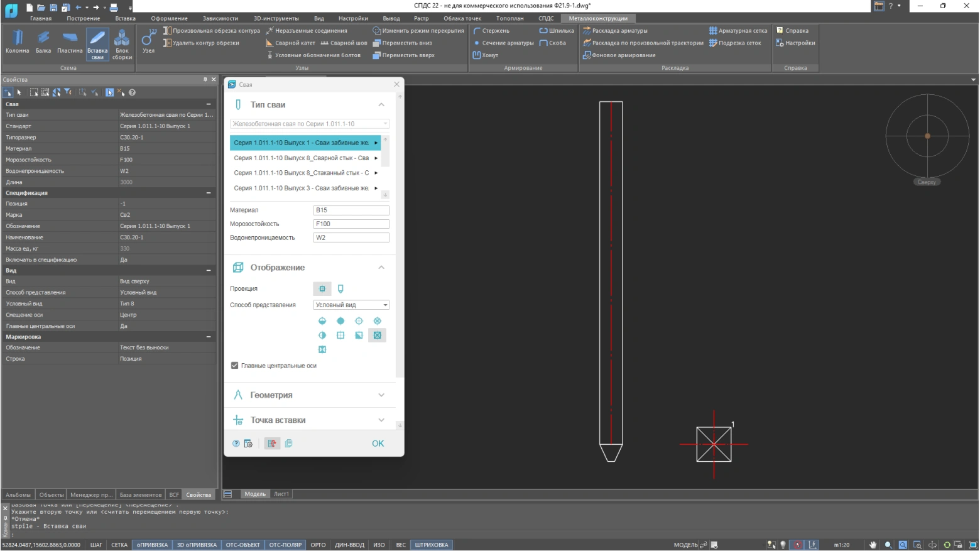The width and height of the screenshot is (980, 551).
Task: Open the База элементов panel tab
Action: point(140,494)
